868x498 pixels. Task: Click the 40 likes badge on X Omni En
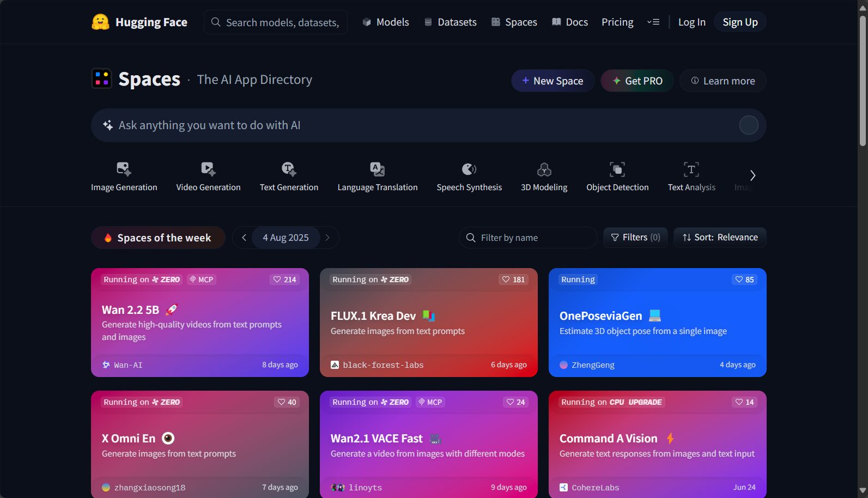click(x=287, y=402)
